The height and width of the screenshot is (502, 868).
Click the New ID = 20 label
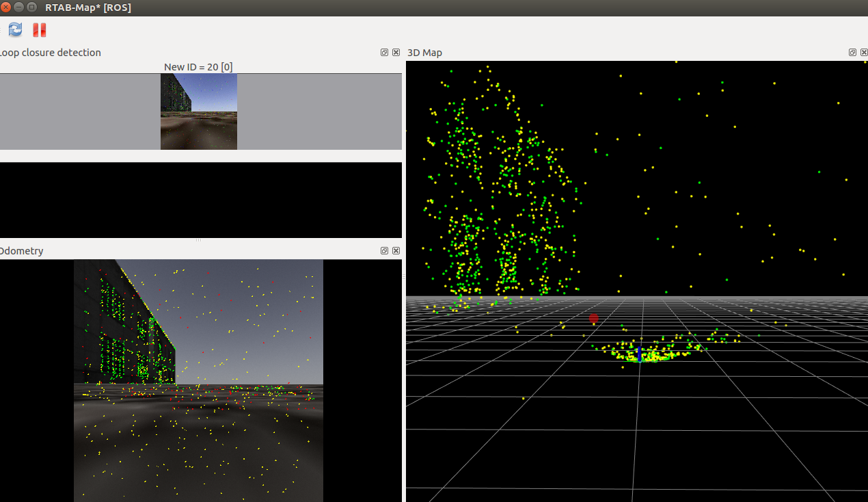pos(198,67)
